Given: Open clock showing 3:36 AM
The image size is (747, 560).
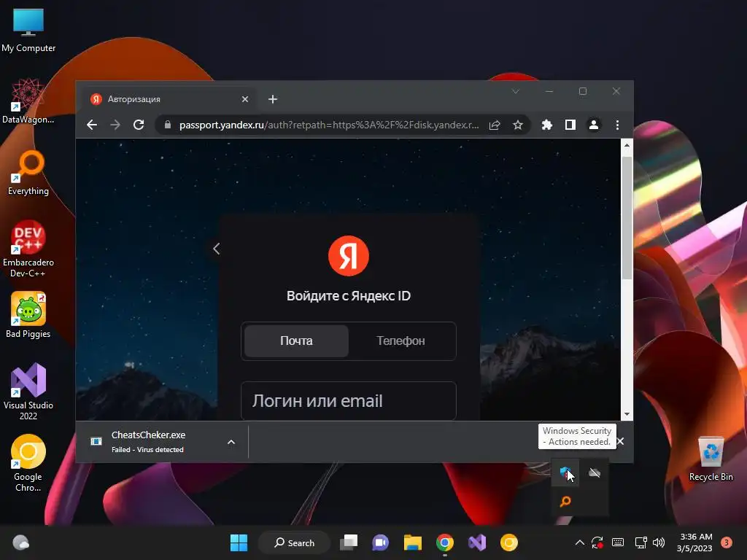Looking at the screenshot, I should 694,542.
